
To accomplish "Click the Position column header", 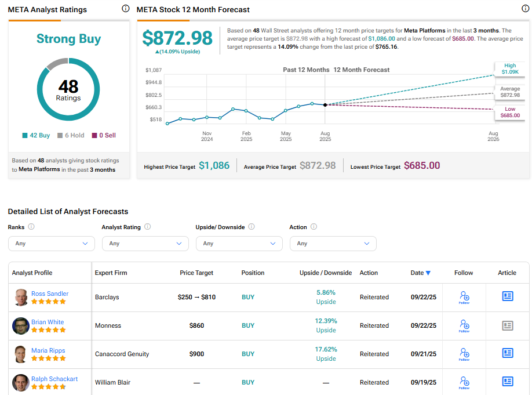I will [x=253, y=273].
